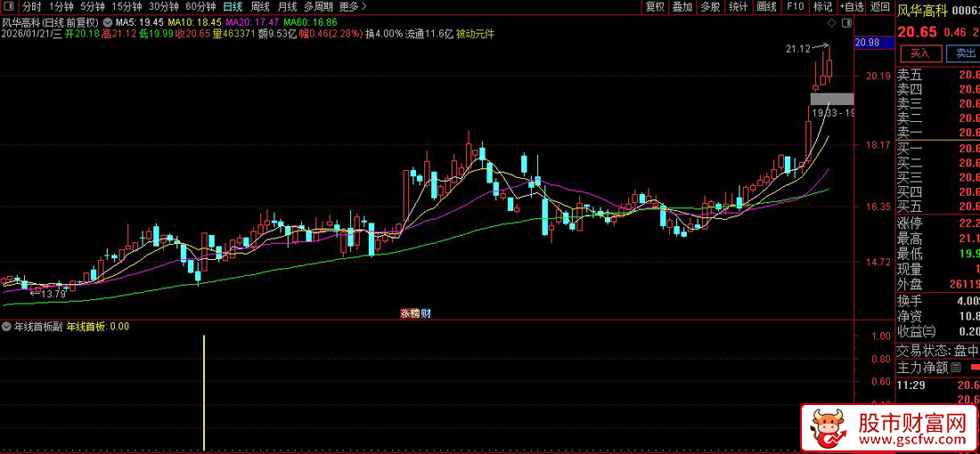Click the 交易状态: 盘中 status line
The image size is (980, 454).
pyautogui.click(x=938, y=350)
